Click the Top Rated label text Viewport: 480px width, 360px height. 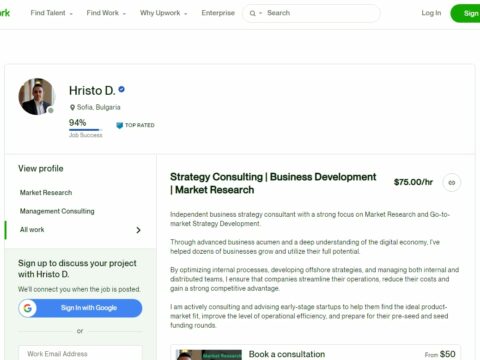pos(140,125)
